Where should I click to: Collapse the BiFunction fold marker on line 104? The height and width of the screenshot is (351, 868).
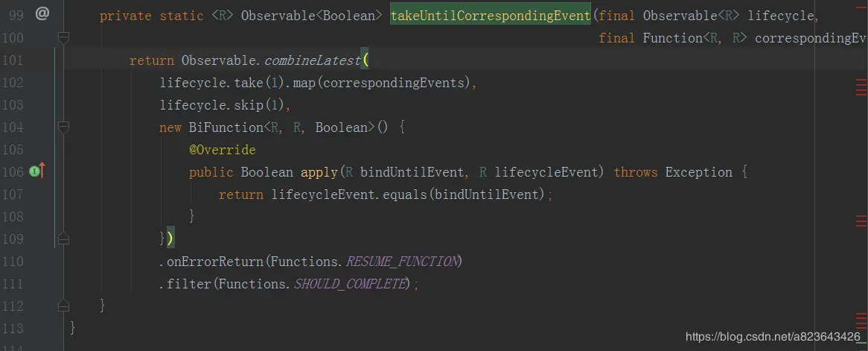(x=64, y=127)
